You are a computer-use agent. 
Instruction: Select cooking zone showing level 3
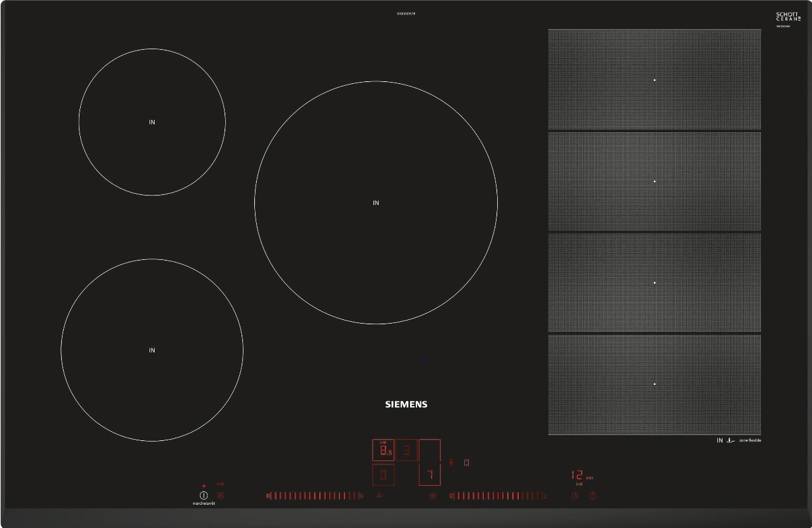(406, 450)
